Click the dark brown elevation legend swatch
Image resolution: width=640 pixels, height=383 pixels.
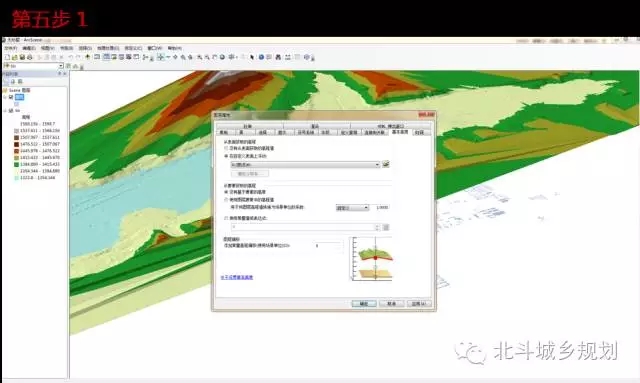point(16,144)
